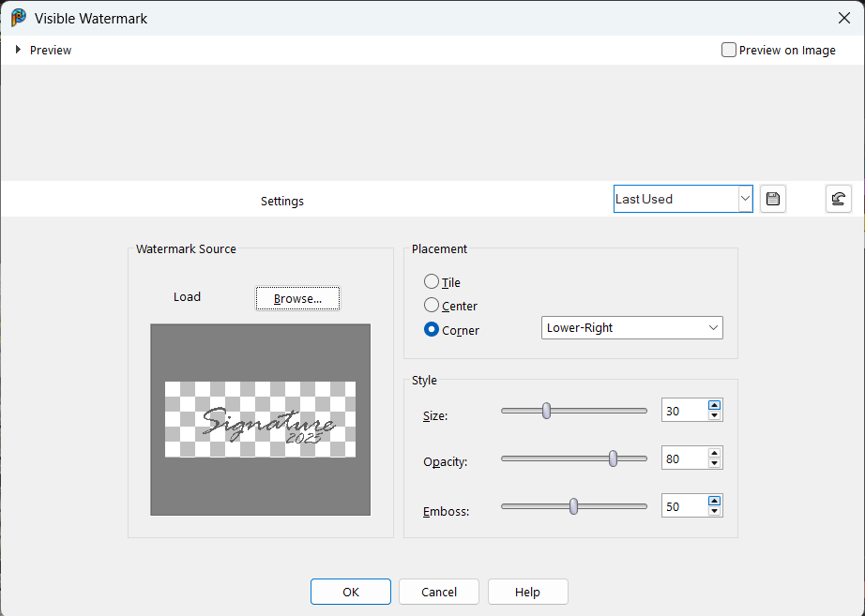Increase Opacity with spinner up arrow
Image resolution: width=865 pixels, height=616 pixels.
pos(715,454)
